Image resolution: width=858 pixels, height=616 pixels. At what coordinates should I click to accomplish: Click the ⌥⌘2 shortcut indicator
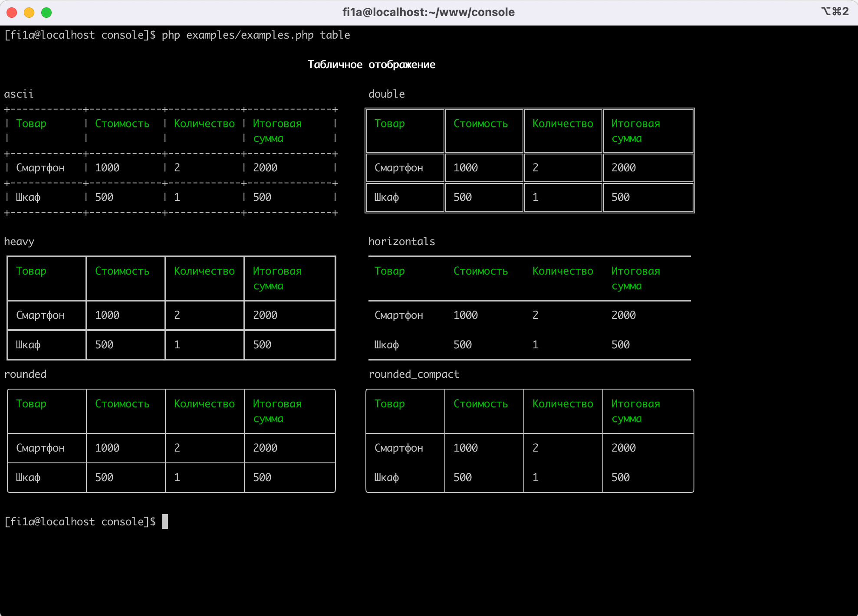point(835,11)
